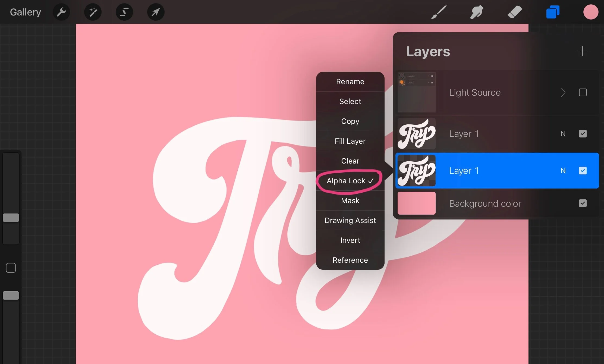604x364 pixels.
Task: Select the Background color layer thumbnail
Action: click(416, 203)
